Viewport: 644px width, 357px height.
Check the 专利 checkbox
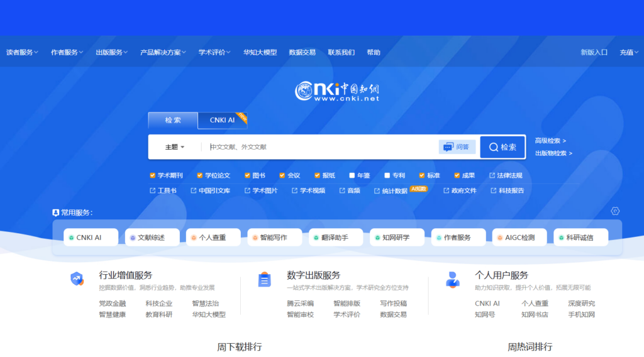tap(387, 175)
